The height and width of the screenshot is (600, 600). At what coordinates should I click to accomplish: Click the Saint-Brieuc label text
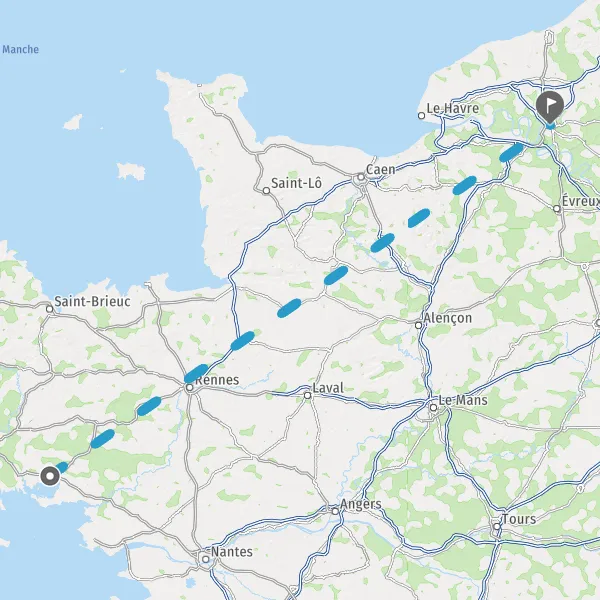[92, 302]
